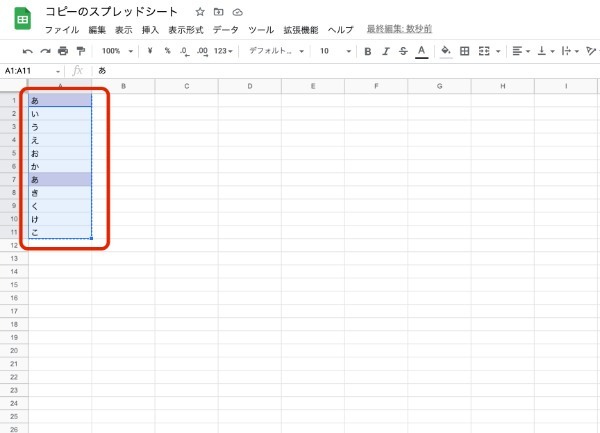Select cell A4 containing え
Viewport: 600px width, 433px height.
[x=60, y=140]
